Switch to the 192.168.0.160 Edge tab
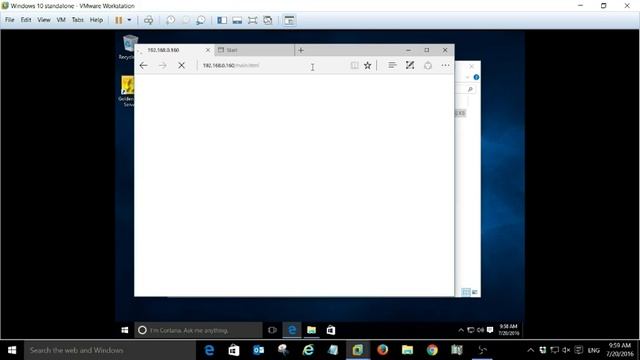The image size is (640, 360). (x=173, y=50)
